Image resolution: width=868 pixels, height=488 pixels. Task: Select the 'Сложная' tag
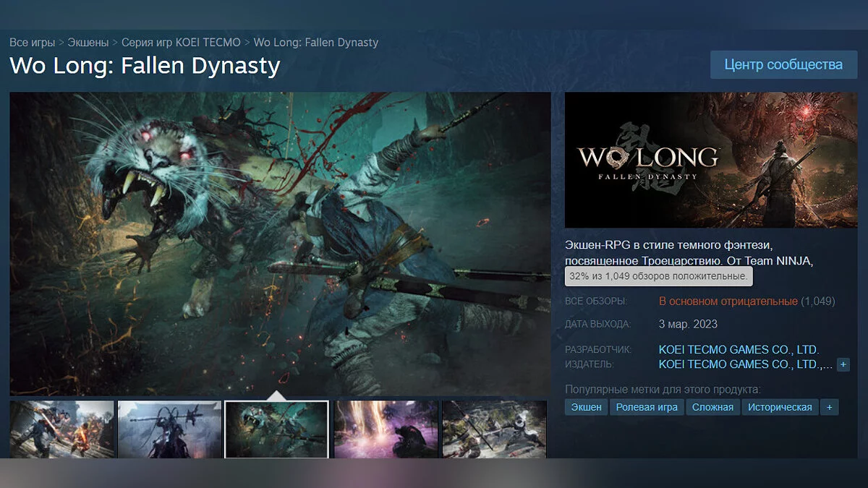[x=712, y=407]
